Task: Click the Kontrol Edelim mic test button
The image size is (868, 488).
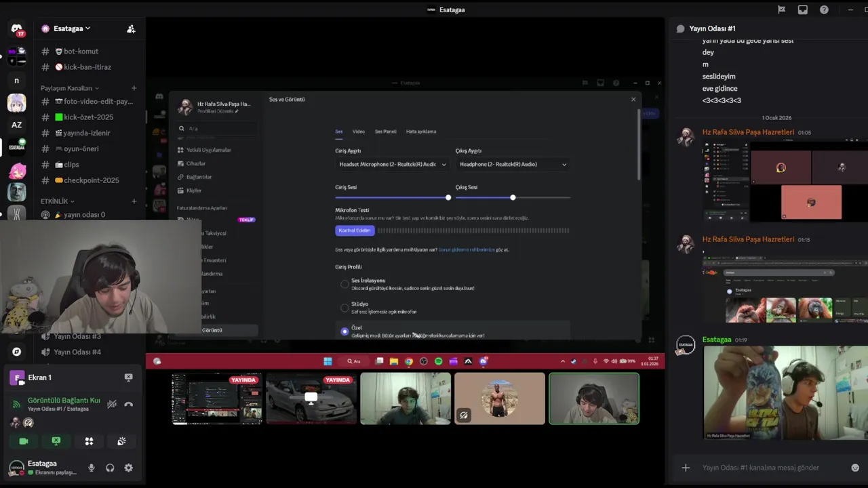Action: click(x=355, y=230)
